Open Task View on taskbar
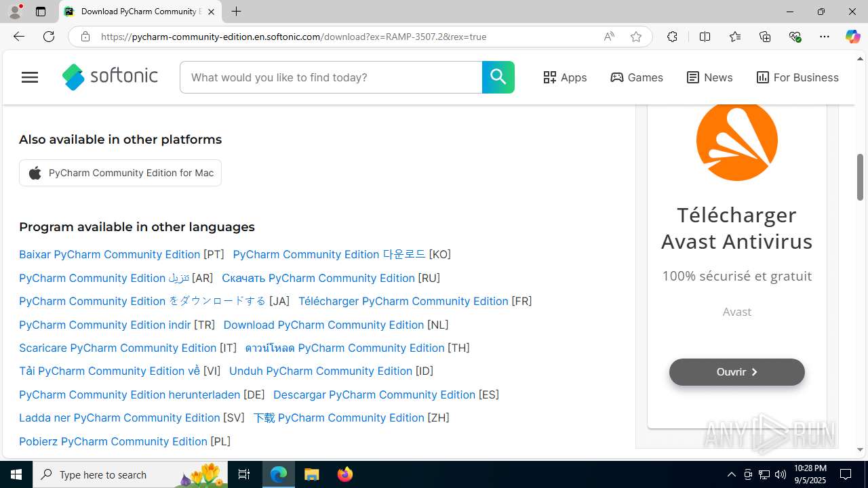The height and width of the screenshot is (488, 868). pos(244,474)
